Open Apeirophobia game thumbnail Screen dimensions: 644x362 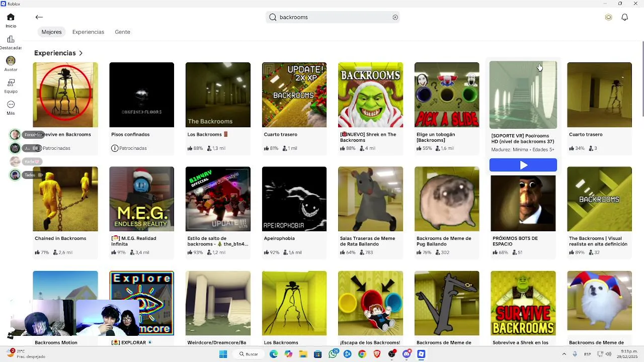tap(294, 199)
